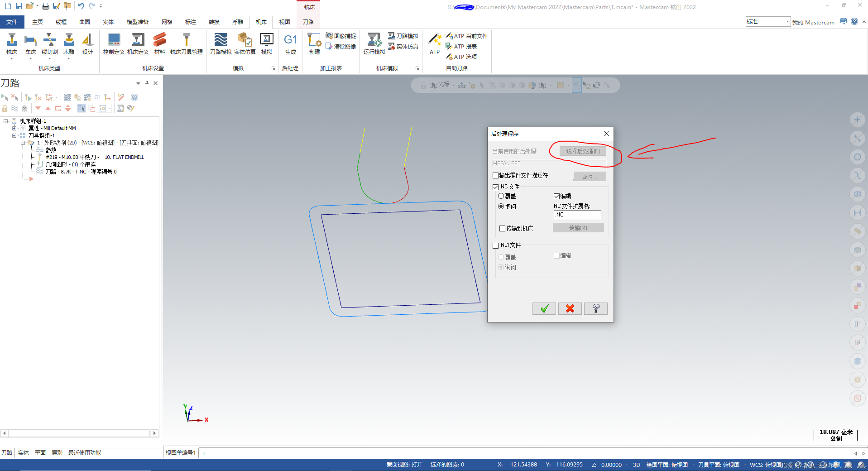Viewport: 868px width, 471px height.
Task: Click the 3D mode status bar entry
Action: (636, 465)
